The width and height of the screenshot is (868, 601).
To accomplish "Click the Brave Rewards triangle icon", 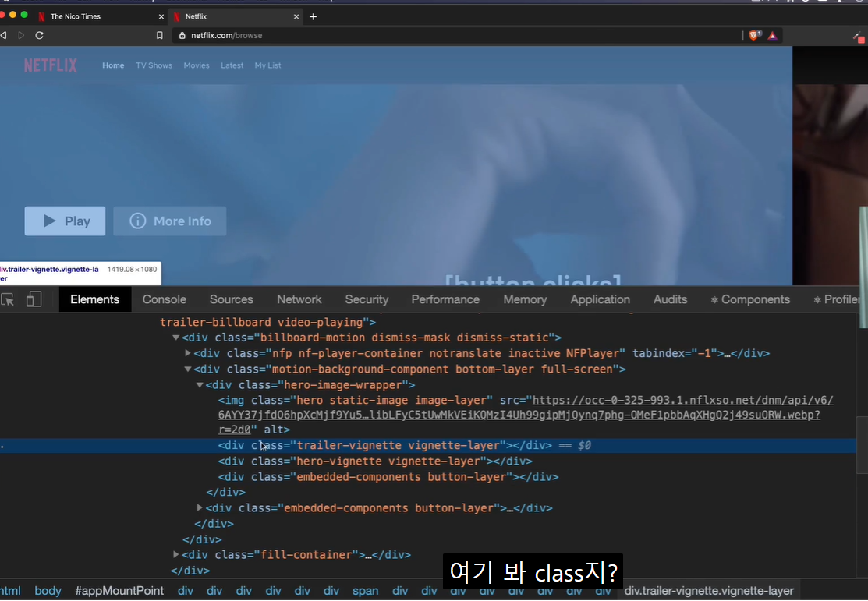I will pyautogui.click(x=772, y=35).
